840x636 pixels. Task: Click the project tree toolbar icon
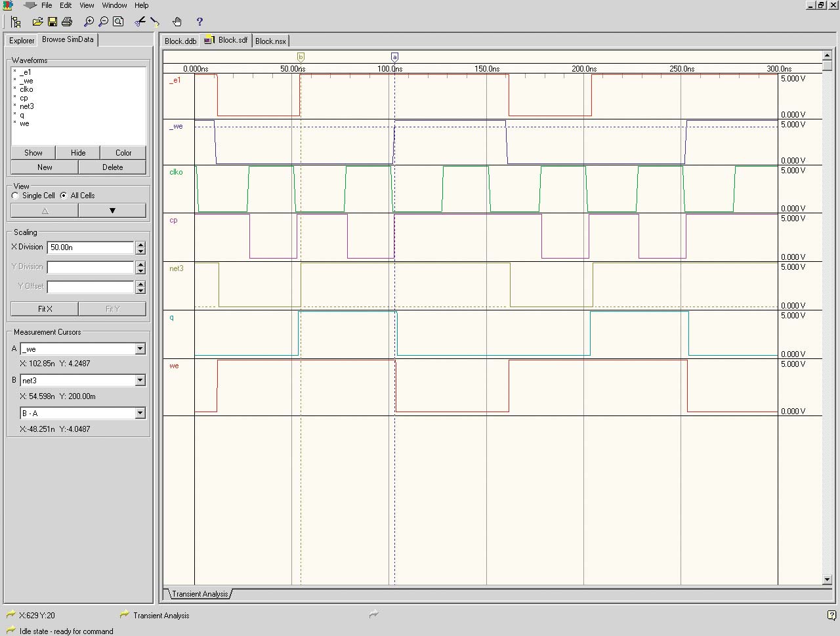pos(16,22)
